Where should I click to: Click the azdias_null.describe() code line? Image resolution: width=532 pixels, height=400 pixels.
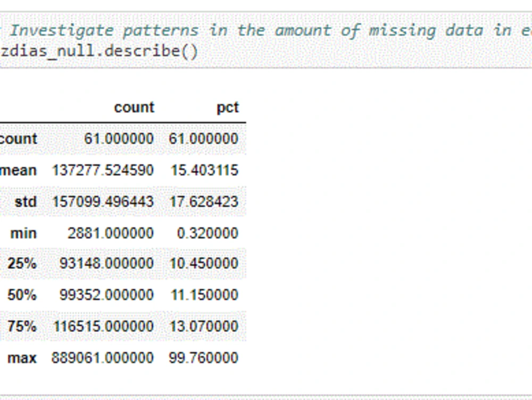pyautogui.click(x=99, y=52)
